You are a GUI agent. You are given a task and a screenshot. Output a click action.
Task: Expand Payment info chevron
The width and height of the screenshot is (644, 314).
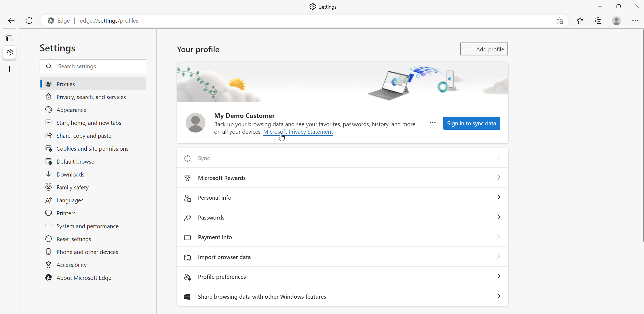499,237
